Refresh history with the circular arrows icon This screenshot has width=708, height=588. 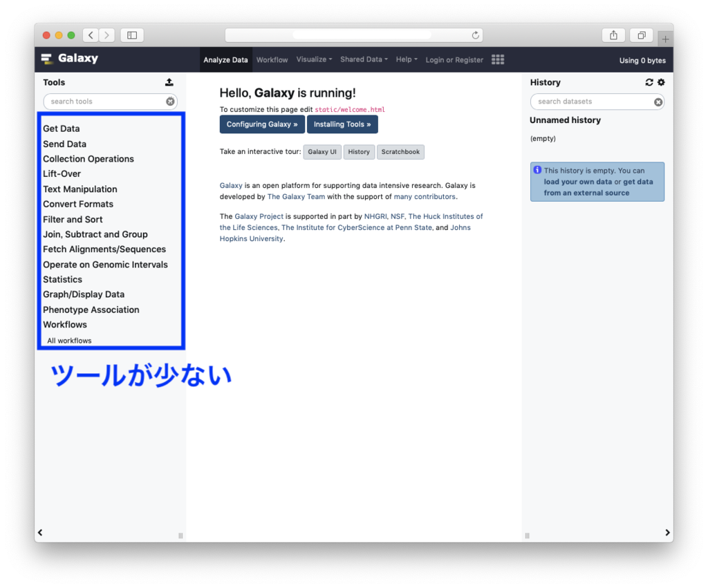coord(649,82)
